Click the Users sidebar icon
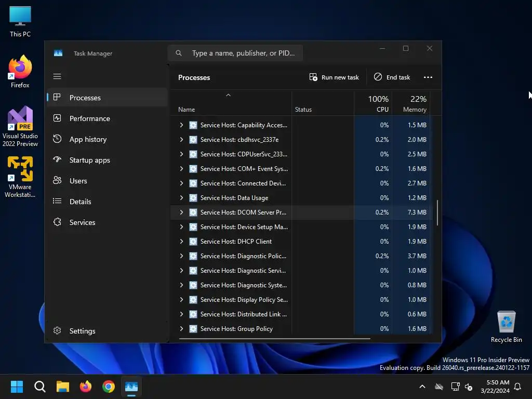Screen dimensions: 532x399 57,180
